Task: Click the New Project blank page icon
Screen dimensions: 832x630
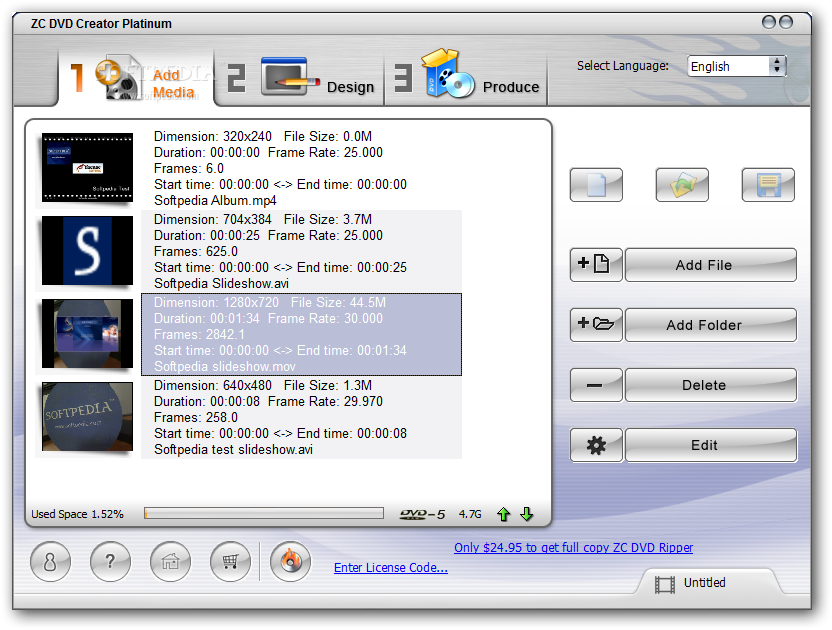Action: click(x=596, y=185)
